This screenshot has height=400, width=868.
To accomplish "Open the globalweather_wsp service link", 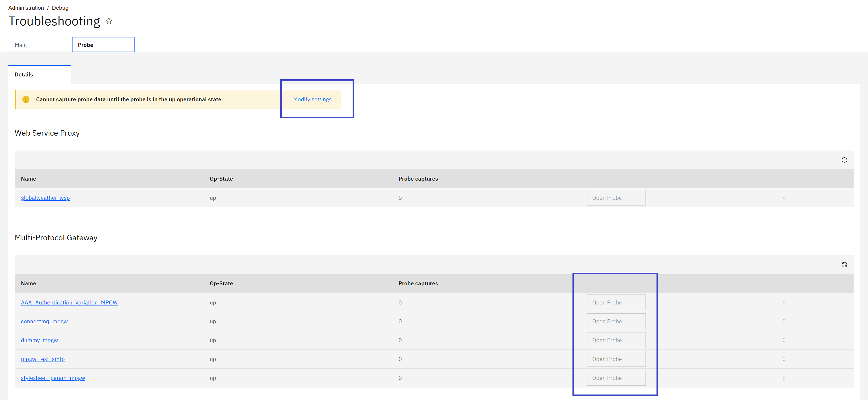I will tap(45, 198).
